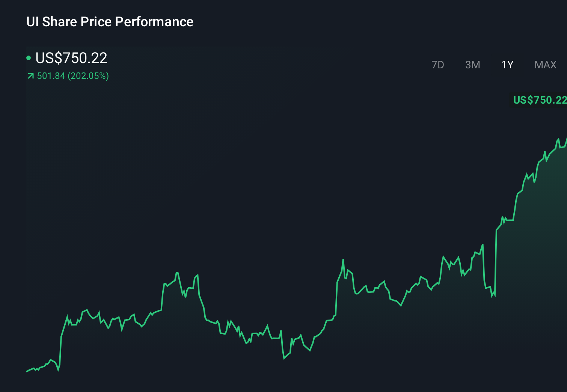The image size is (567, 392).
Task: Click the starting point of the price line
Action: tap(27, 371)
